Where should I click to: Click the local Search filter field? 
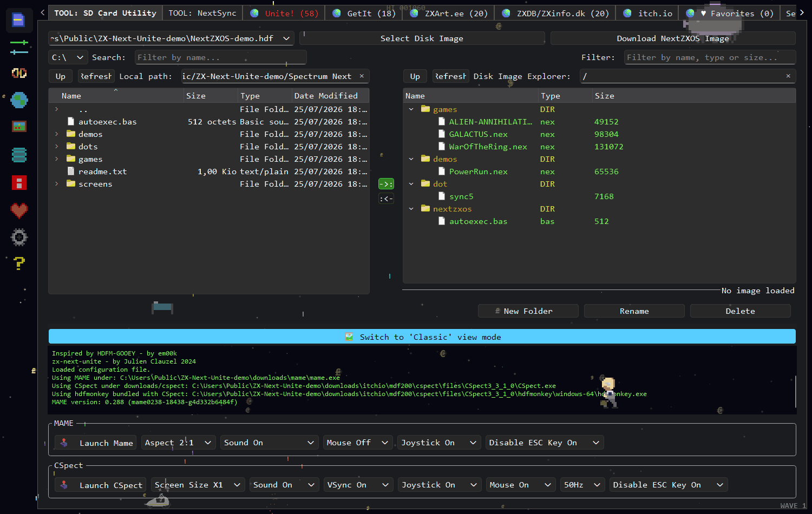pos(220,57)
